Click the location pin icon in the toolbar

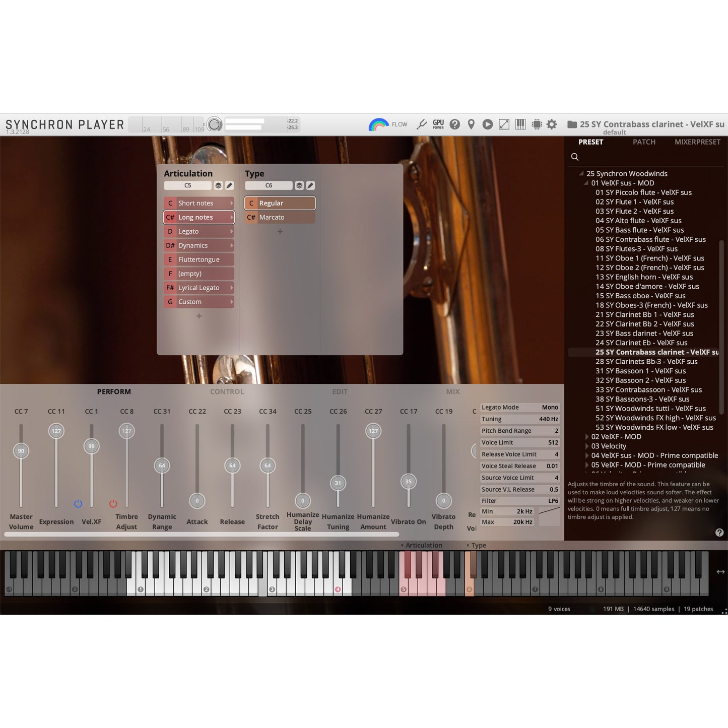[471, 124]
